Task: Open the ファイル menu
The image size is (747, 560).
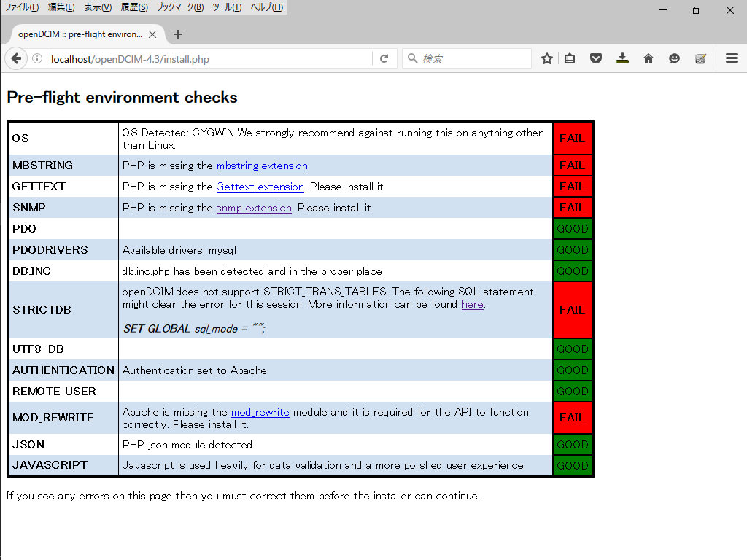Action: [20, 7]
